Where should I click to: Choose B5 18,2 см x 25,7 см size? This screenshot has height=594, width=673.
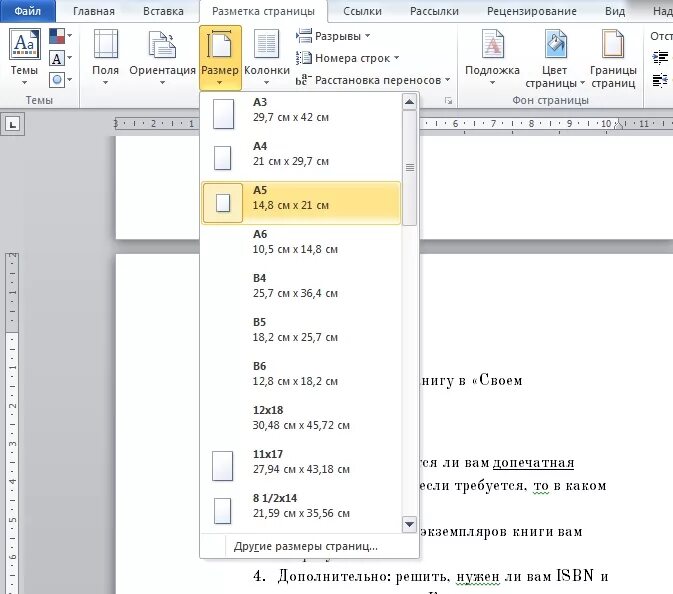(x=301, y=334)
